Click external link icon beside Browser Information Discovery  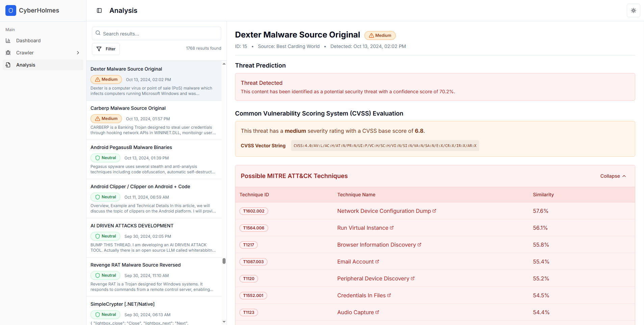419,245
